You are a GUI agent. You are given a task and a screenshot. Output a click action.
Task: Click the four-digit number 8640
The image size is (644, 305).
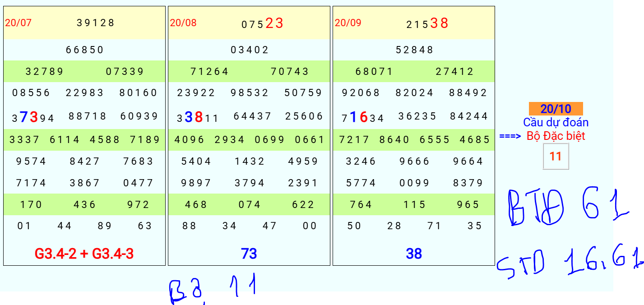coord(394,139)
